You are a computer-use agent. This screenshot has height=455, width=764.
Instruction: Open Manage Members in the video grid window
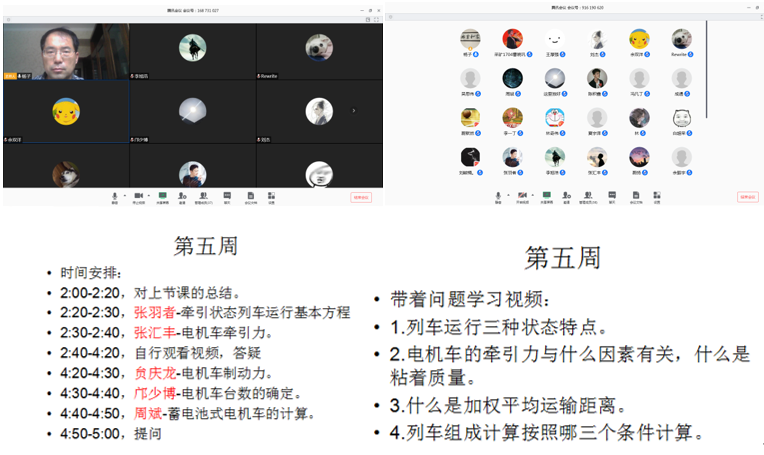tap(203, 196)
